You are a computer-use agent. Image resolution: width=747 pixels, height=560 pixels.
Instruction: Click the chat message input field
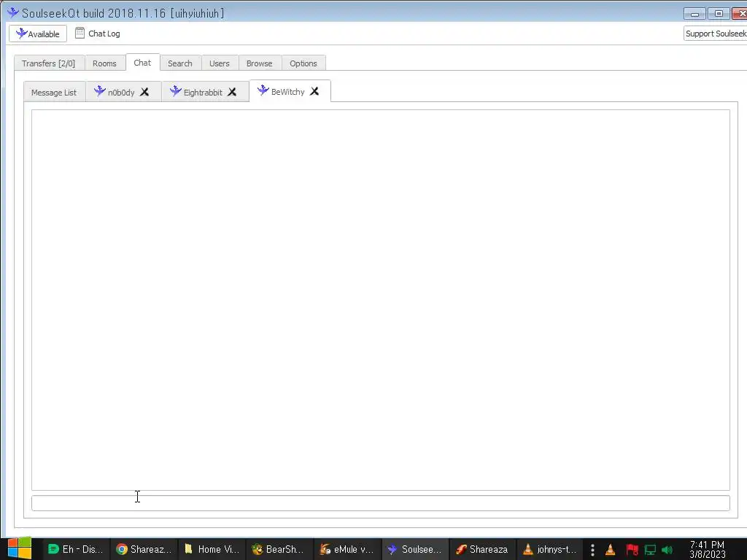click(x=381, y=503)
